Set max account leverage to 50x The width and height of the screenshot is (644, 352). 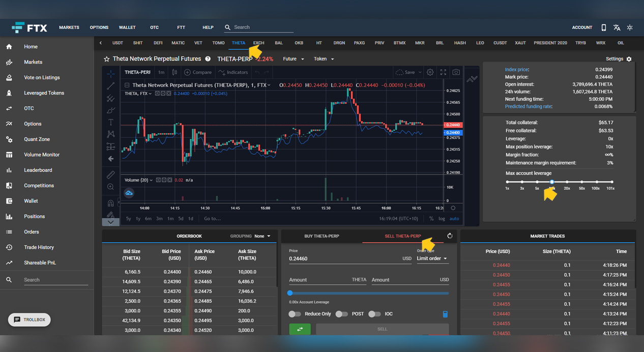582,182
